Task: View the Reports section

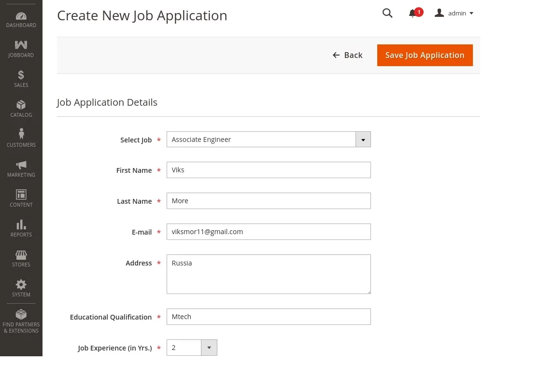Action: click(x=21, y=228)
